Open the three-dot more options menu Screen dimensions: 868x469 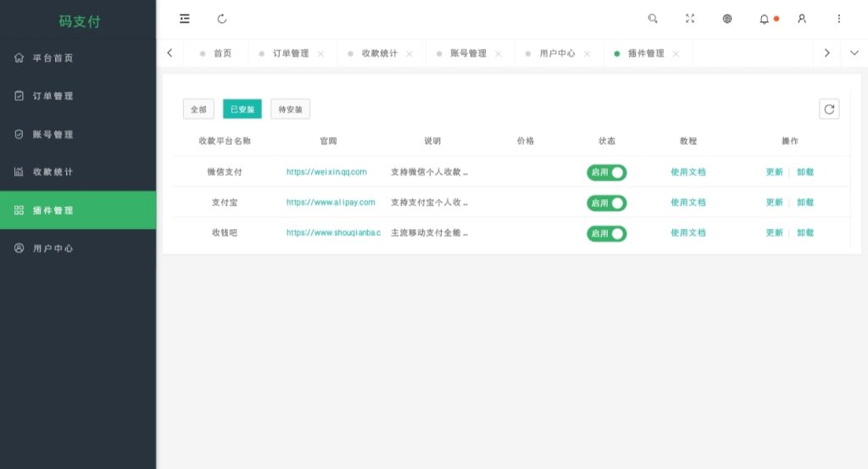[838, 19]
